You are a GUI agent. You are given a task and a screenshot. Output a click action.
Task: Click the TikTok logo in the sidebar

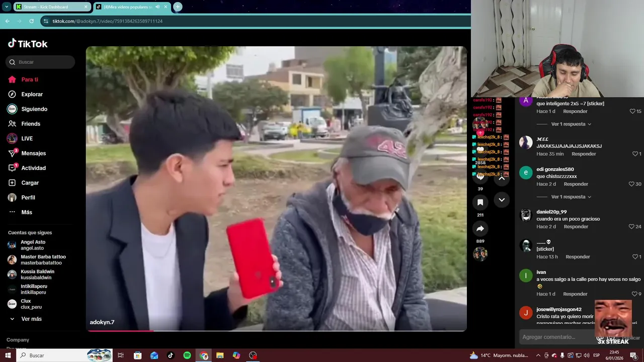click(x=28, y=44)
